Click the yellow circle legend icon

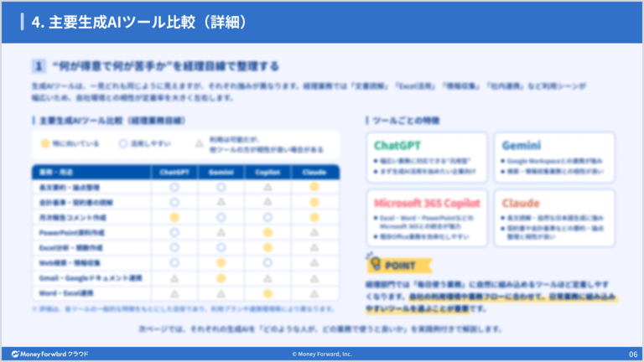tap(45, 143)
